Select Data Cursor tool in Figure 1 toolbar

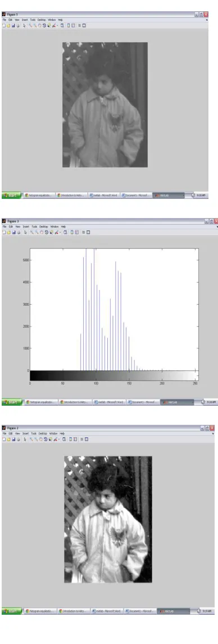[x=49, y=25]
